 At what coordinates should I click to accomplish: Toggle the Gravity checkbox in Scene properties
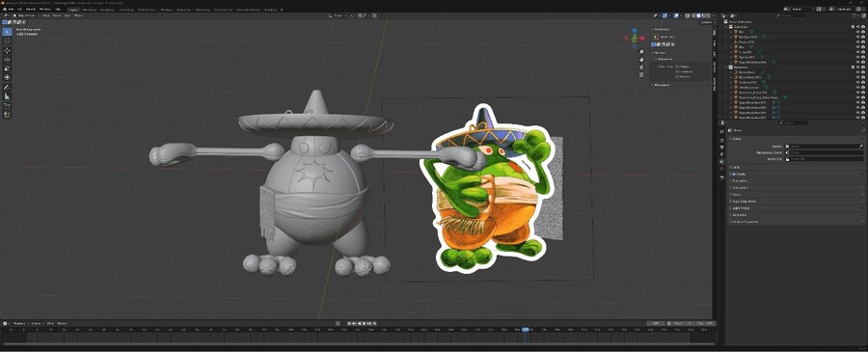(x=735, y=174)
